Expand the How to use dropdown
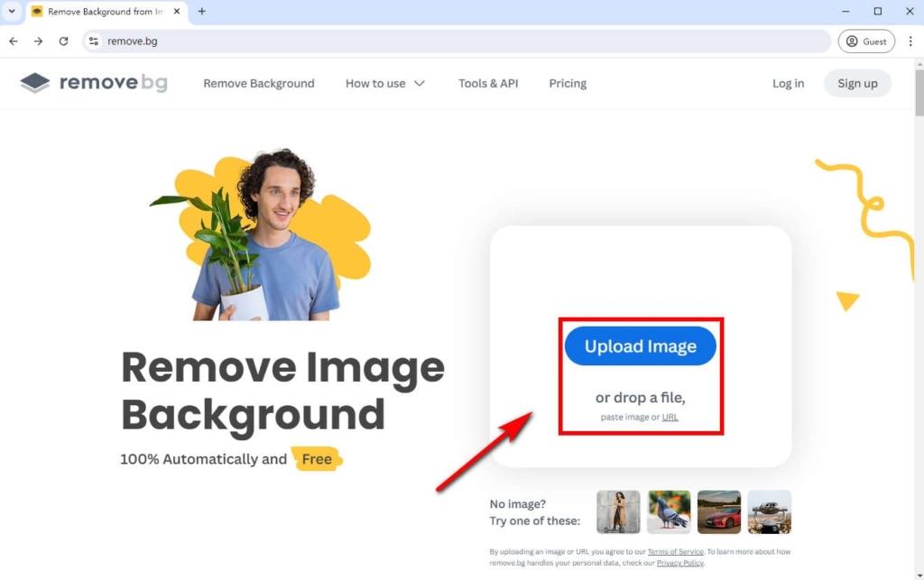Viewport: 924px width, 580px height. pyautogui.click(x=385, y=83)
